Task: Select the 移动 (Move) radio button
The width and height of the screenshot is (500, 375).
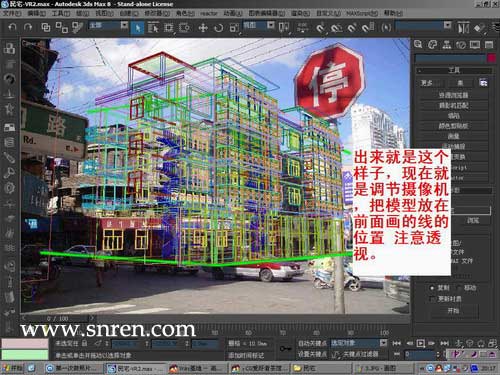Action: 459,288
